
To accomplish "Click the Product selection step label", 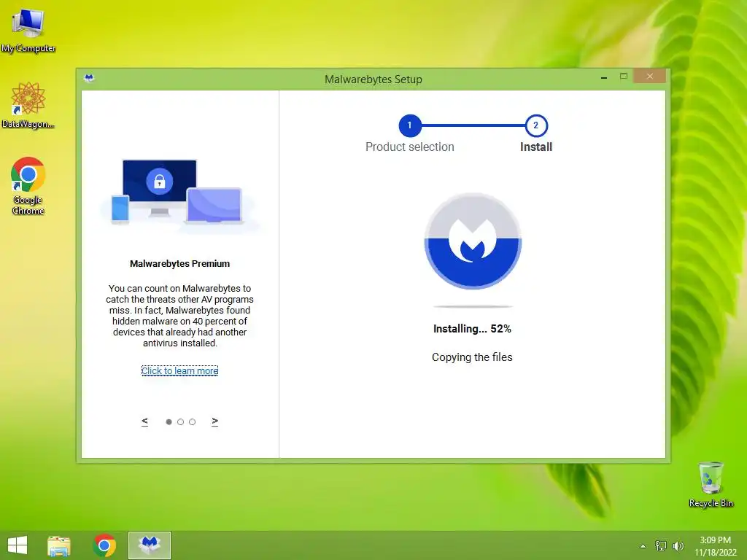I will point(410,147).
